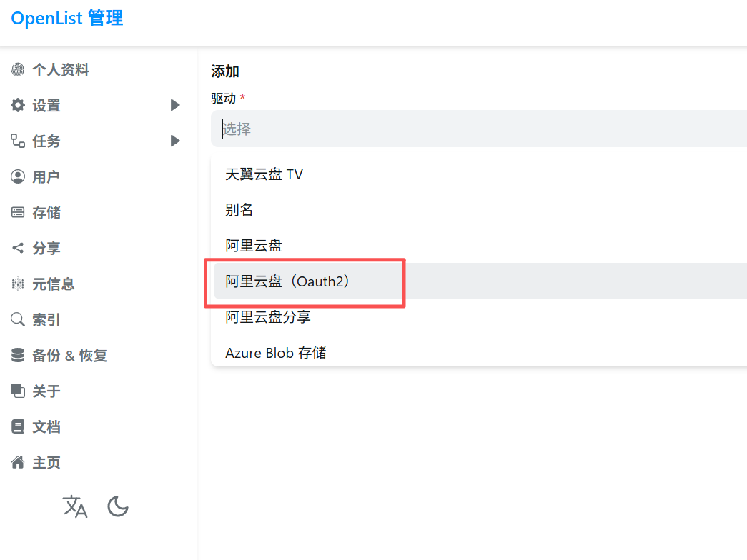Expand the 设置 submenu arrow
Viewport: 747px width, 560px height.
point(175,105)
